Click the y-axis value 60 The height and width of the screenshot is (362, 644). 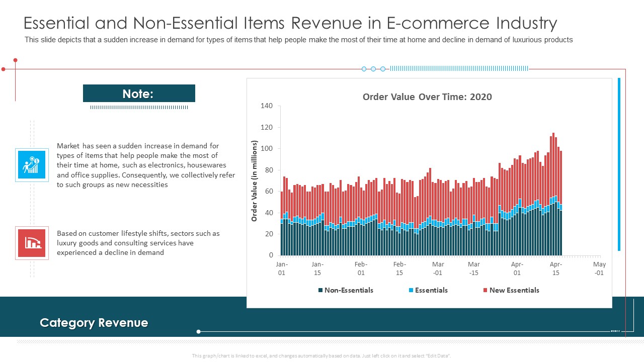coord(268,192)
